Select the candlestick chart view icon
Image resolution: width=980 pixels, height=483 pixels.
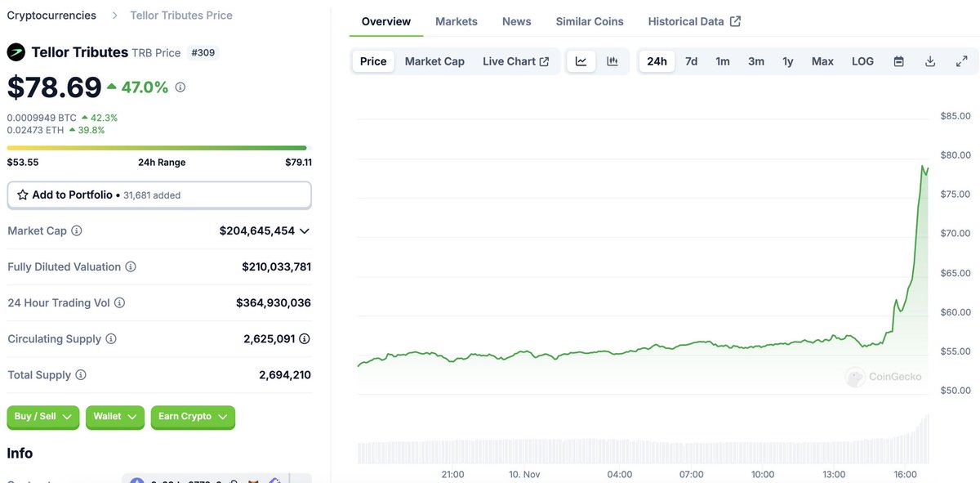pyautogui.click(x=612, y=61)
